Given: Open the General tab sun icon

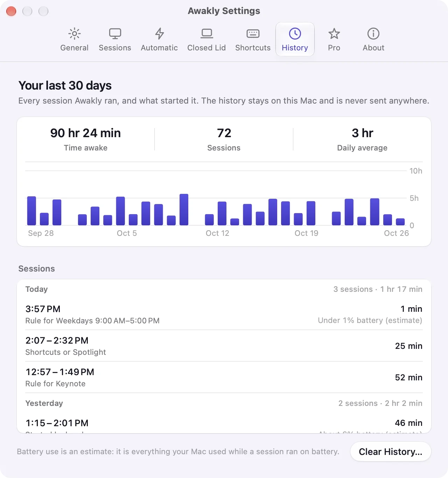Looking at the screenshot, I should pyautogui.click(x=74, y=34).
